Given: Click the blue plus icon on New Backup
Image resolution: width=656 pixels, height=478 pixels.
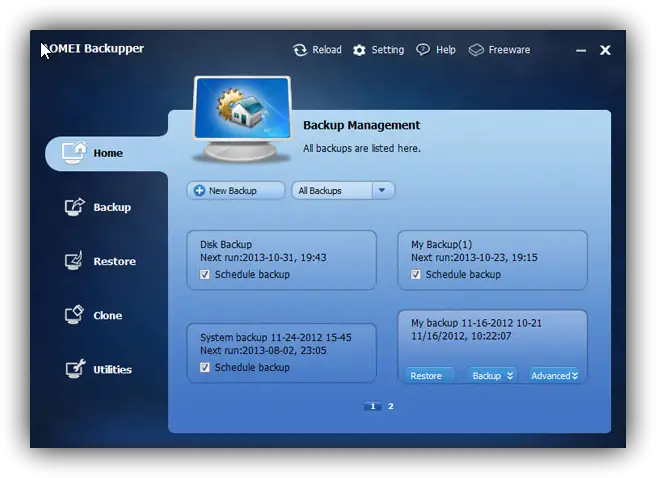Looking at the screenshot, I should (199, 191).
